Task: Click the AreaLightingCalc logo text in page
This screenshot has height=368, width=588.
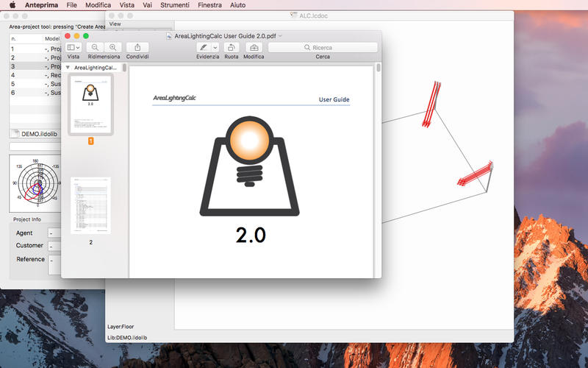Action: click(x=174, y=98)
